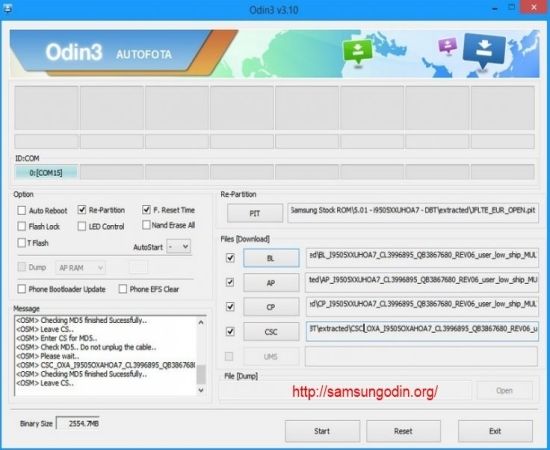Click the CSC file path field
The image size is (550, 450).
(x=422, y=331)
